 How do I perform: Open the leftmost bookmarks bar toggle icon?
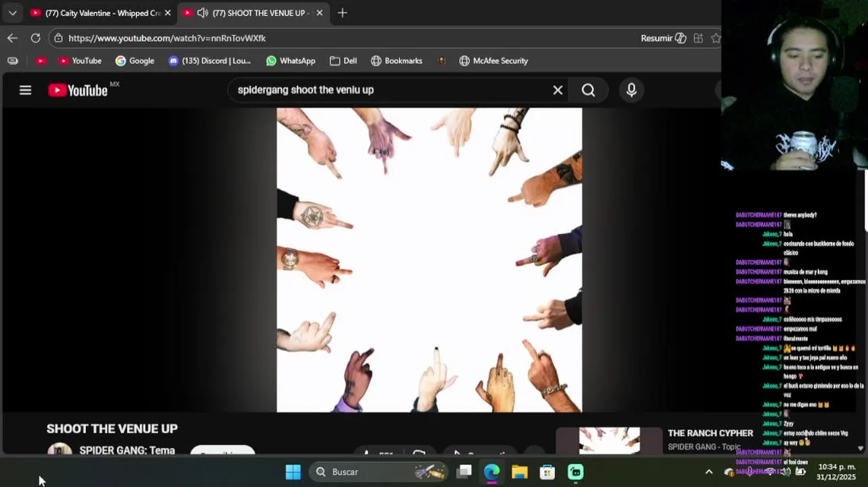(x=12, y=61)
